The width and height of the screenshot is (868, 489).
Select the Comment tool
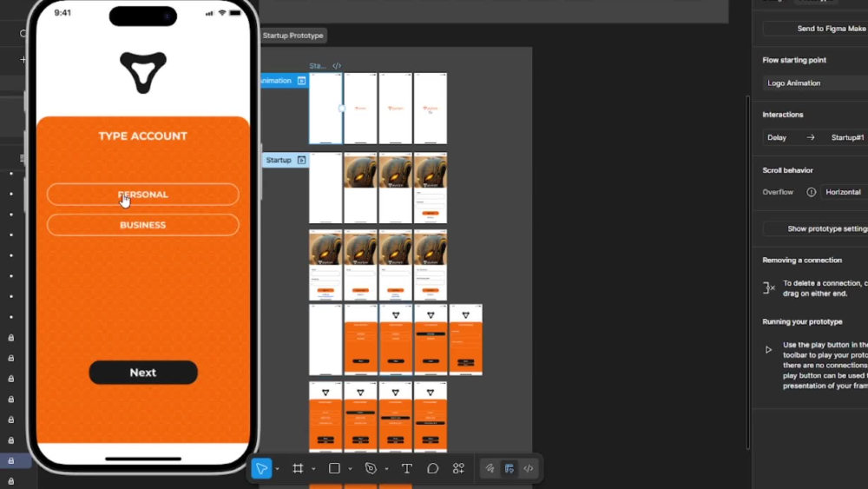433,468
